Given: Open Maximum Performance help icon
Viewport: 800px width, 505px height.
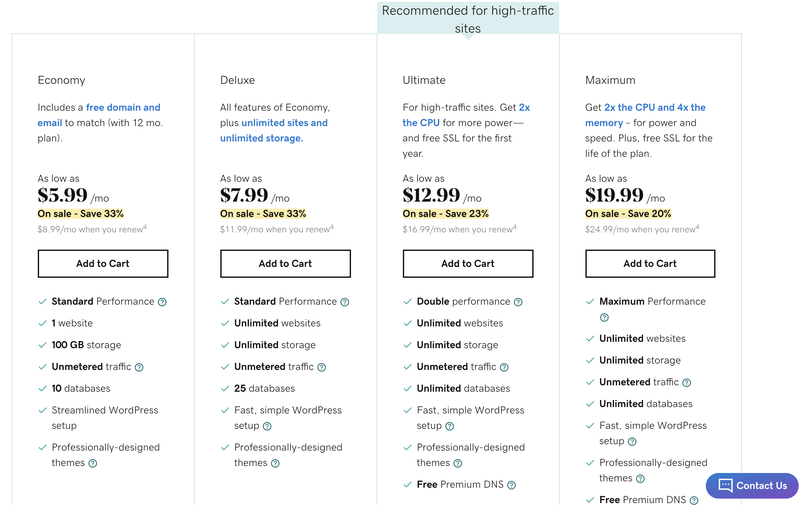Looking at the screenshot, I should coord(605,317).
